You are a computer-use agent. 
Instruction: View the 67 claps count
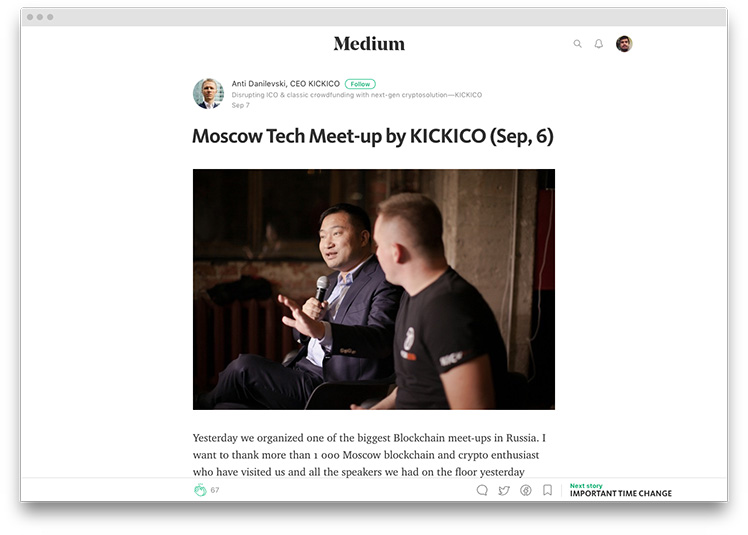(215, 490)
